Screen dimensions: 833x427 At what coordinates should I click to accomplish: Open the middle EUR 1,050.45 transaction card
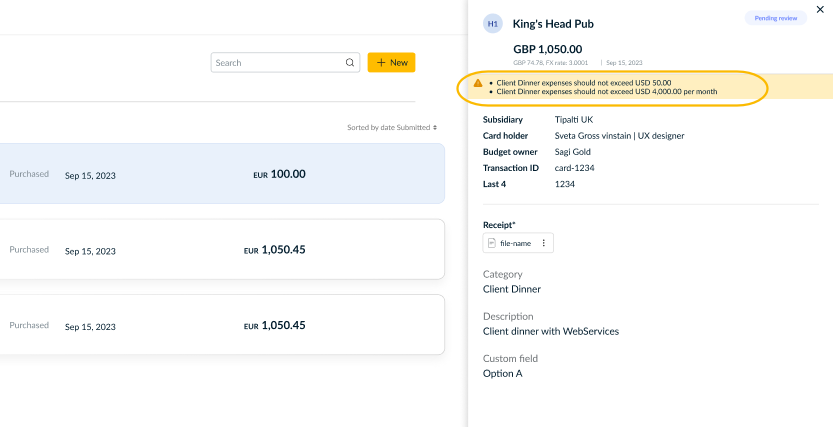tap(222, 249)
